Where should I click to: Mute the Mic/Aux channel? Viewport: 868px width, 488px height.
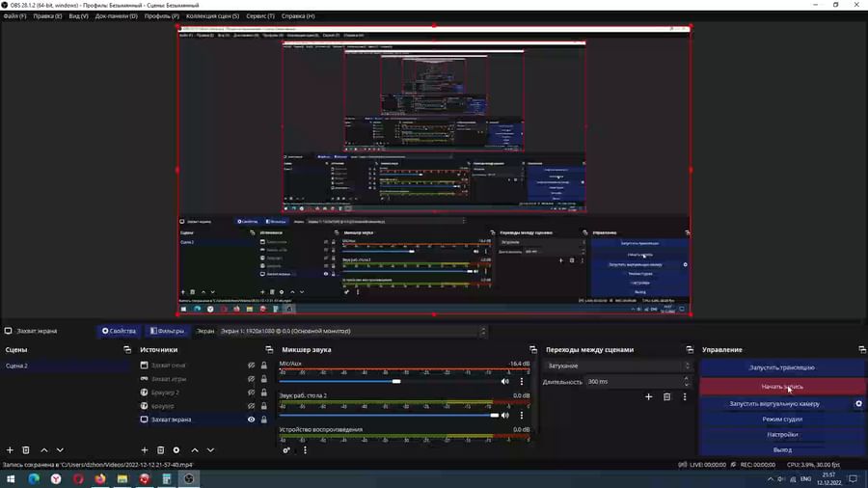(504, 381)
